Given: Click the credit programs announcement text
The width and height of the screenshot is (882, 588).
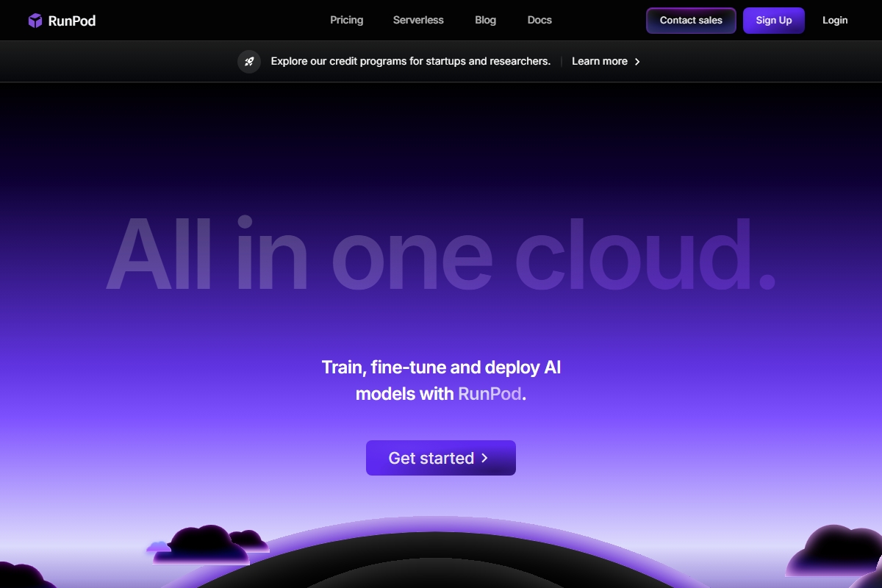Looking at the screenshot, I should 410,62.
